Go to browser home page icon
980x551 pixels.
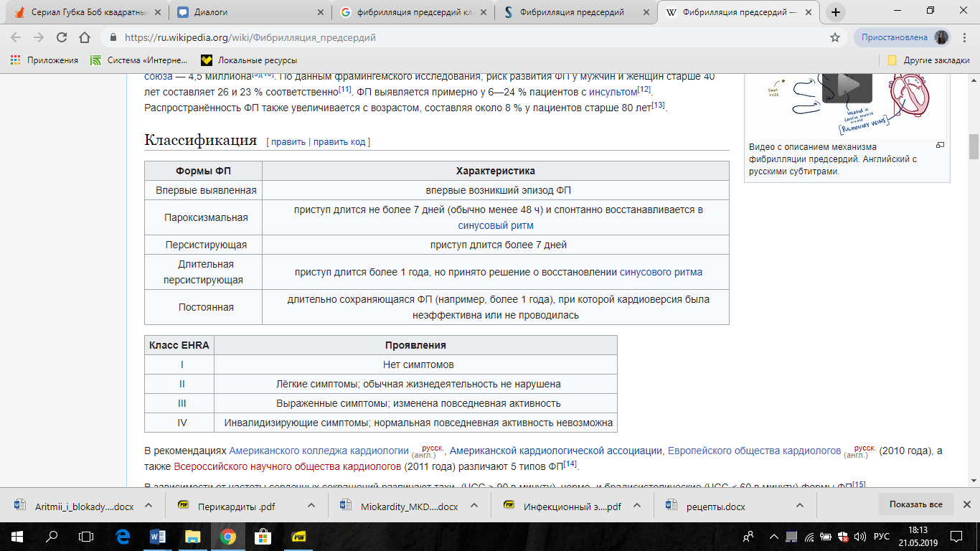coord(85,37)
